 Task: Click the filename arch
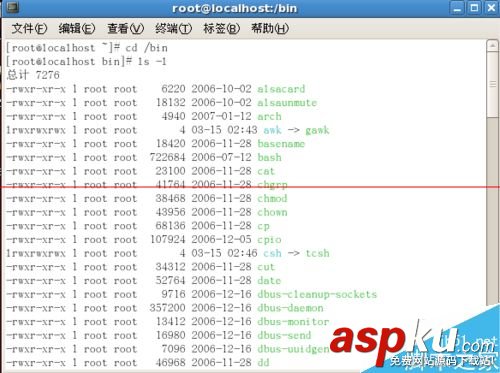[x=269, y=116]
